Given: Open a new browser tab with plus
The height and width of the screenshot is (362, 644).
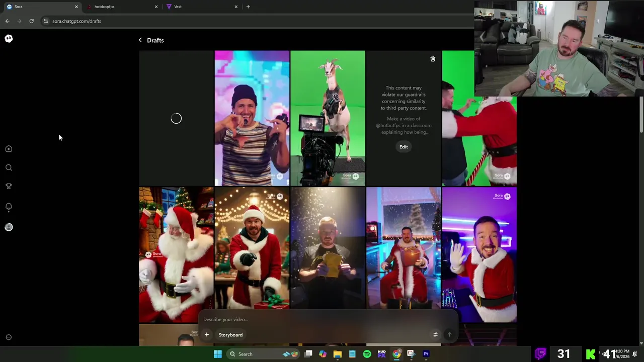Looking at the screenshot, I should [x=248, y=7].
